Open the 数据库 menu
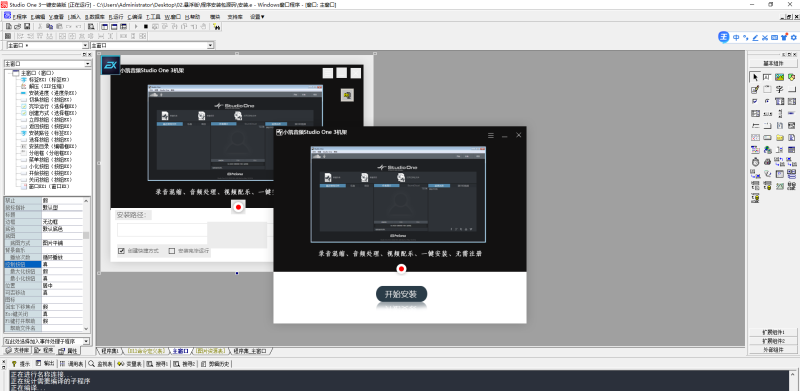The height and width of the screenshot is (391, 800). click(x=95, y=17)
